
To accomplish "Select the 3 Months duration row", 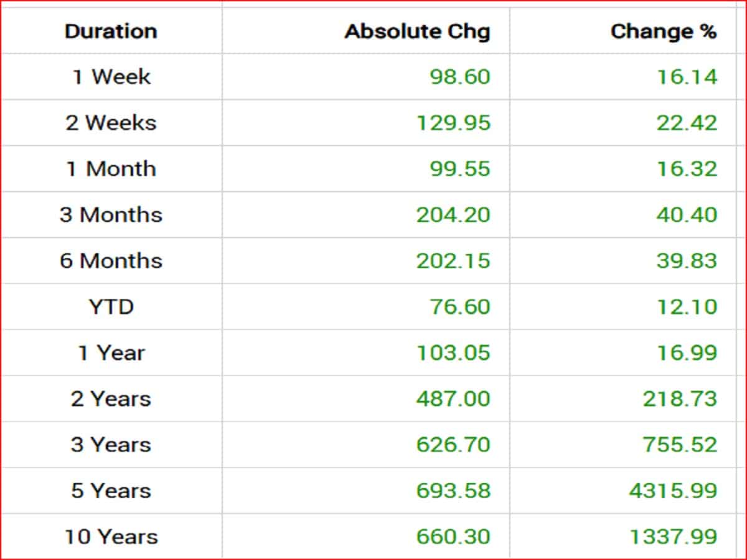I will pos(111,215).
